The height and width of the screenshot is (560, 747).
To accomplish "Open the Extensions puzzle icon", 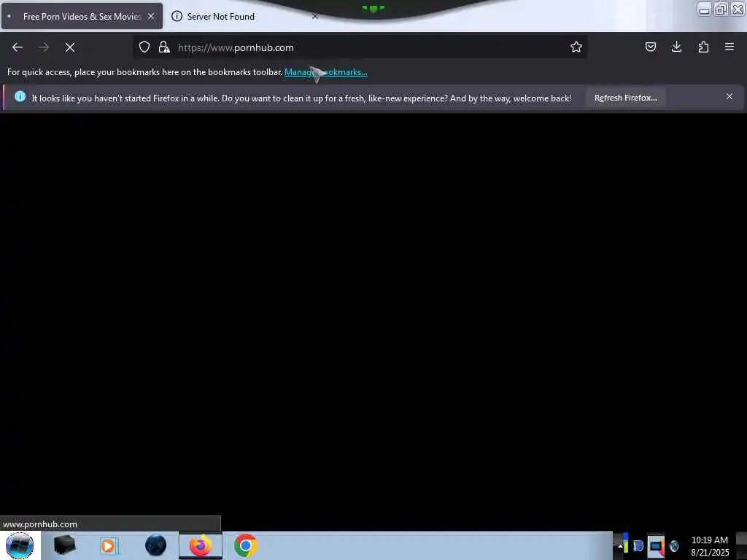I will (703, 47).
